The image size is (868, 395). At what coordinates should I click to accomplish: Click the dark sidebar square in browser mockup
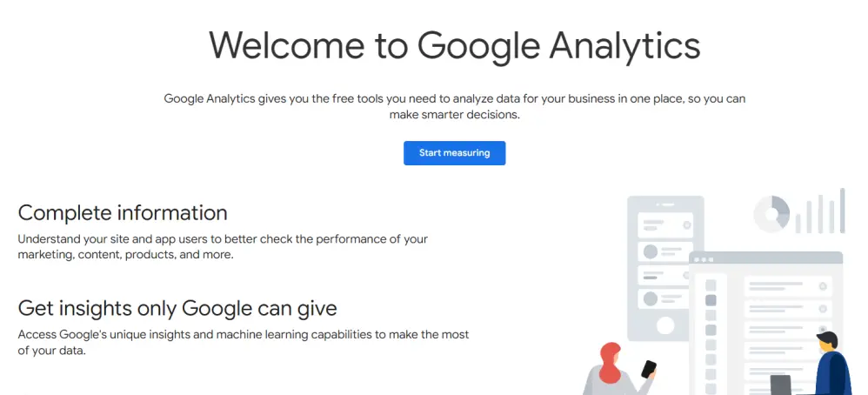pyautogui.click(x=711, y=300)
